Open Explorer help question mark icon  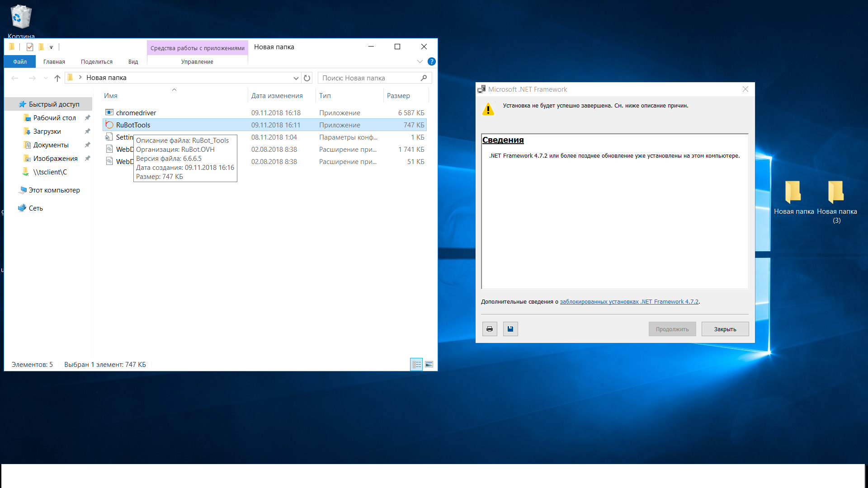432,61
